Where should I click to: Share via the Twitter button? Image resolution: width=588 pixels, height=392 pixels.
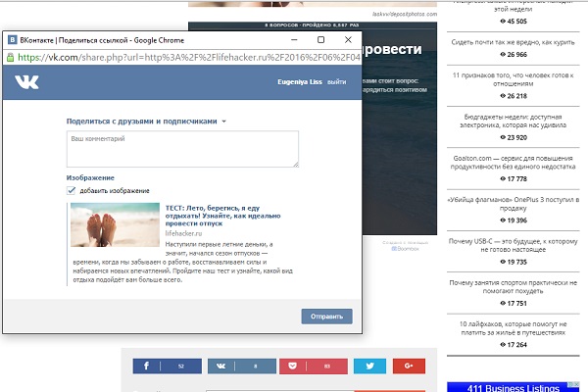pos(369,367)
